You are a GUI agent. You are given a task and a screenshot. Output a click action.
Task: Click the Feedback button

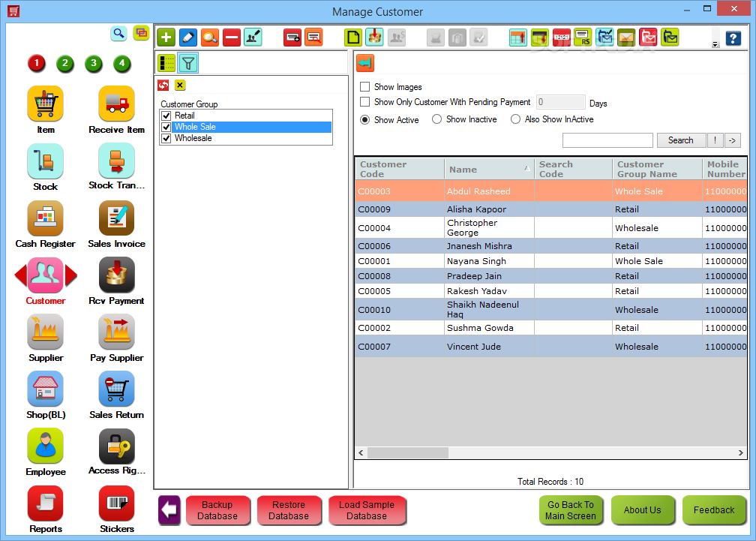tap(714, 510)
